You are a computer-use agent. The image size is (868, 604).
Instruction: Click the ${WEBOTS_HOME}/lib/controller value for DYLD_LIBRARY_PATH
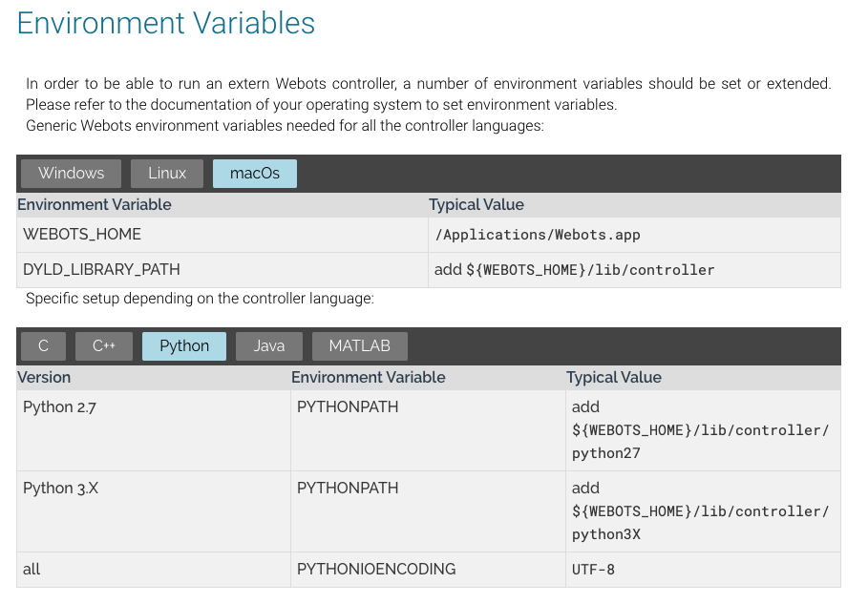(591, 270)
